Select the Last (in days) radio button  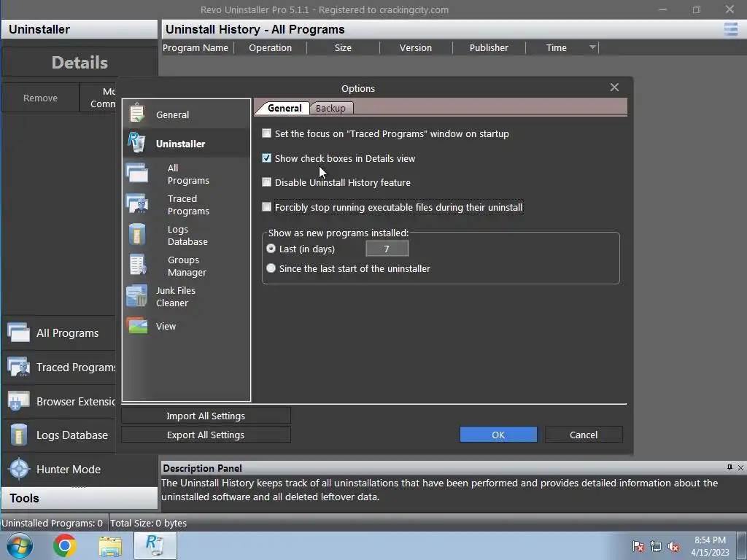(271, 249)
